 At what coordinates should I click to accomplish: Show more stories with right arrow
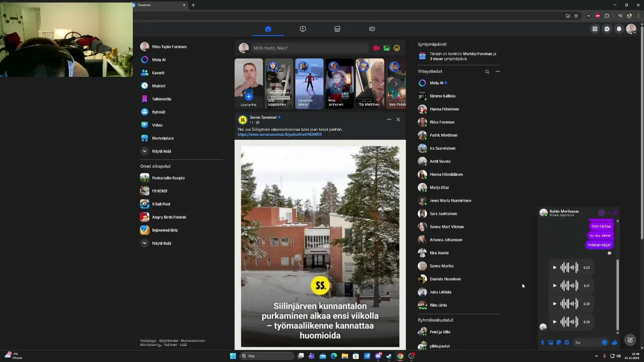(396, 83)
